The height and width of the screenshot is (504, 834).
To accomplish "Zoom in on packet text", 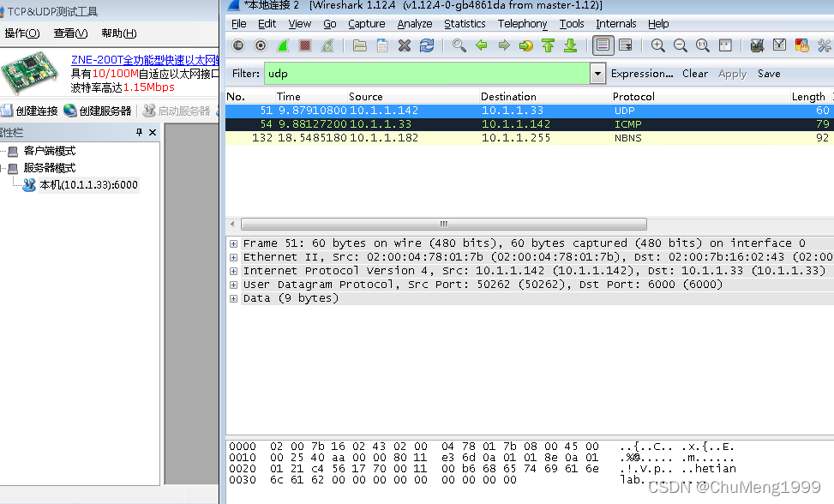I will point(658,45).
